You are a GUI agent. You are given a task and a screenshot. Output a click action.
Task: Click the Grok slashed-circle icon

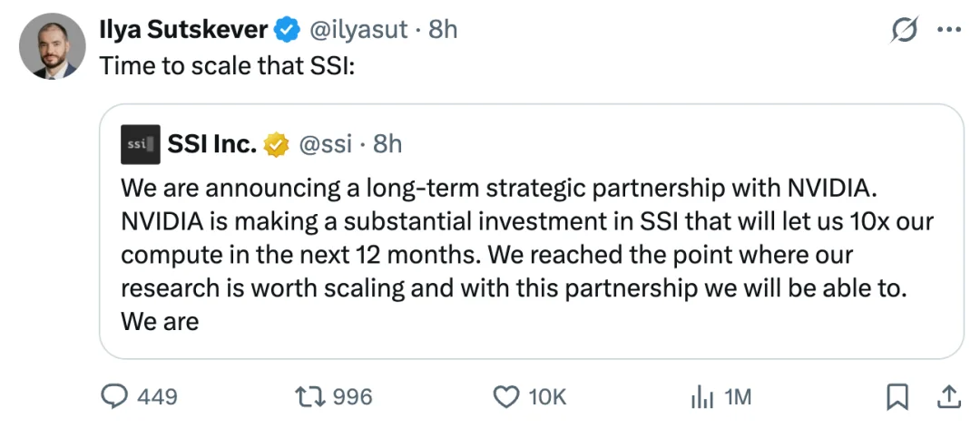click(x=905, y=30)
